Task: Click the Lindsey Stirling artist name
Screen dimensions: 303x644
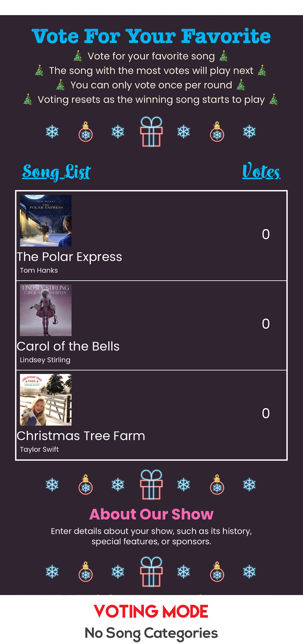Action: (45, 360)
